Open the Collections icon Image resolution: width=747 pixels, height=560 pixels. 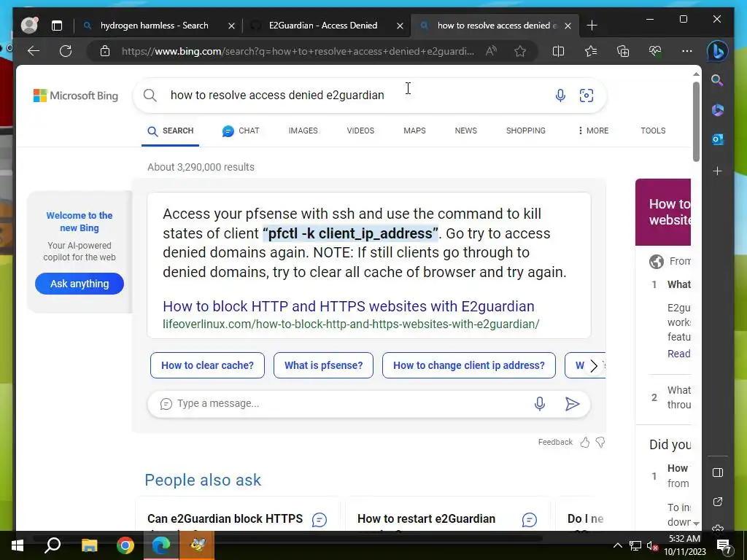point(623,51)
